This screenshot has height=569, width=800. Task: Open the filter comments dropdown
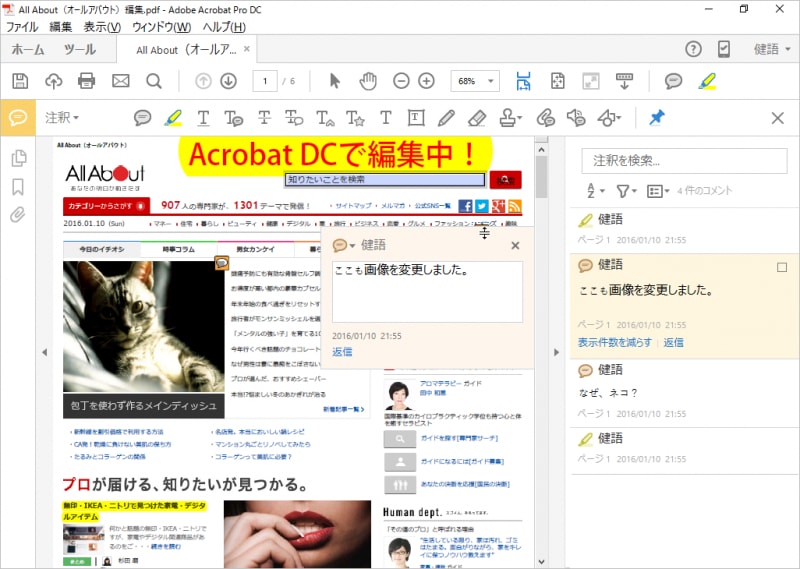[627, 191]
